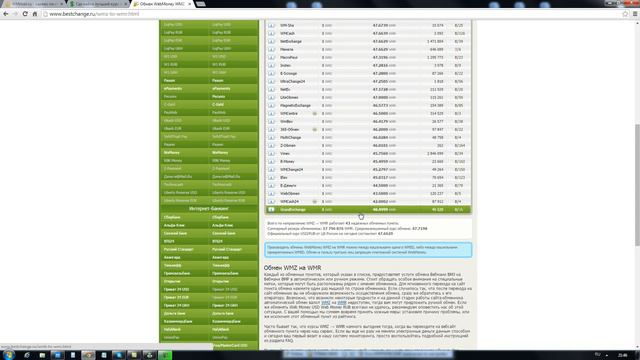The width and height of the screenshot is (640, 360).
Task: Click the WMZ link in the description text
Action: coord(326,302)
